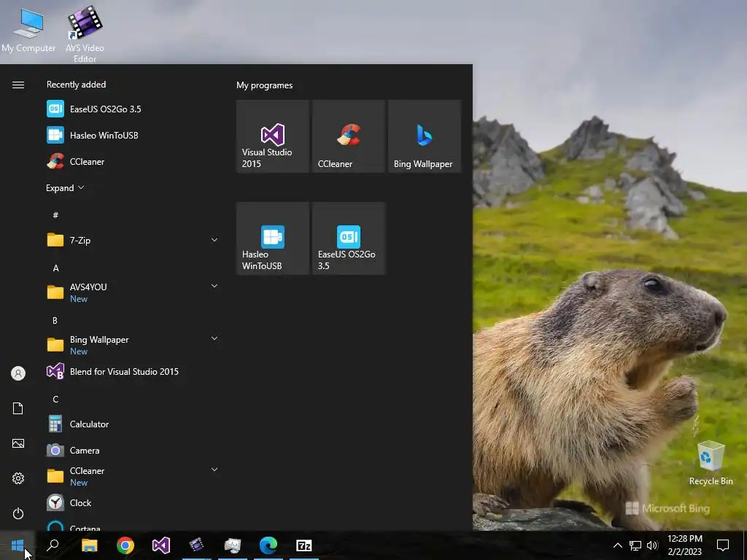
Task: Open File Explorer from the taskbar
Action: point(89,545)
